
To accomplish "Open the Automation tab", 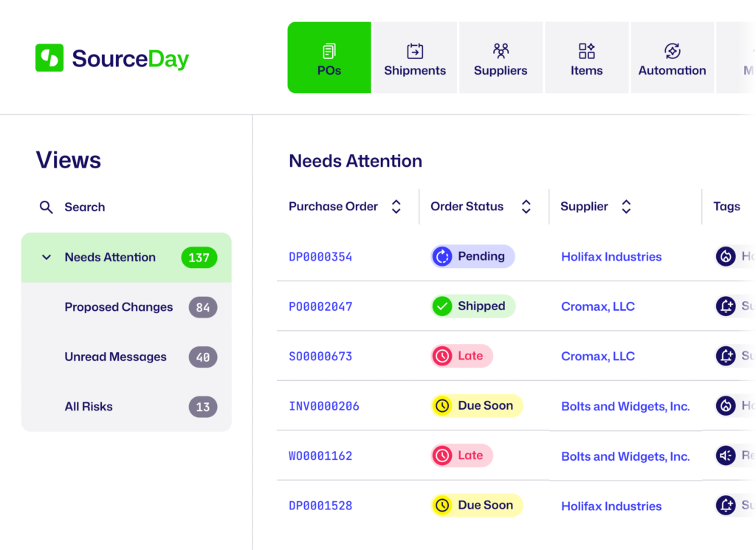I will click(x=672, y=58).
